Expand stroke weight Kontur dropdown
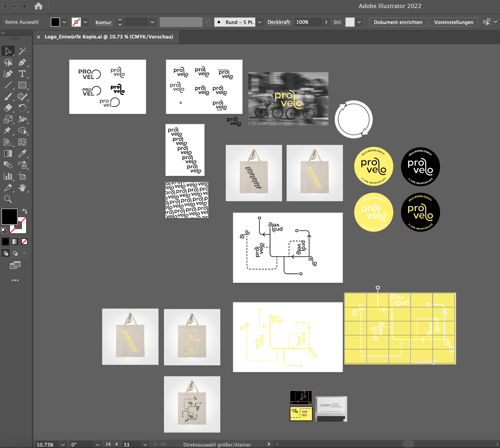The image size is (500, 448). [x=153, y=22]
